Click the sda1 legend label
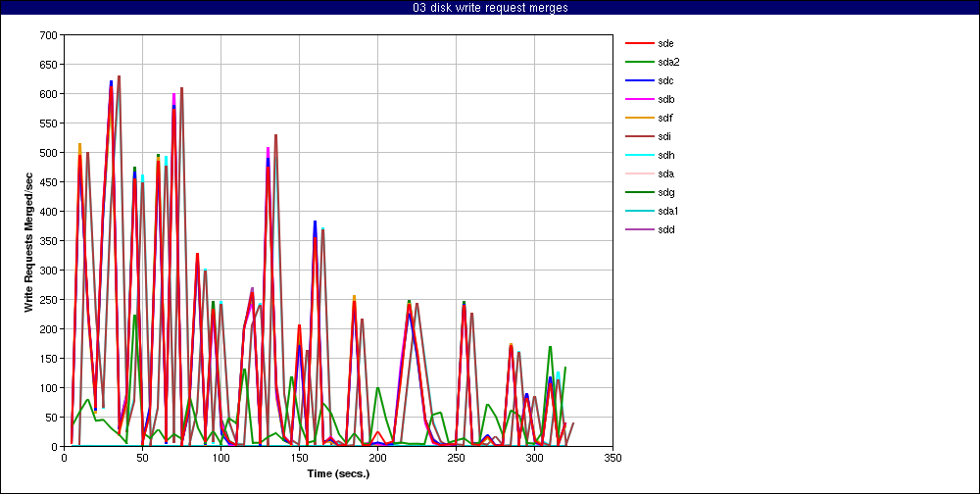This screenshot has height=494, width=980. pyautogui.click(x=668, y=212)
